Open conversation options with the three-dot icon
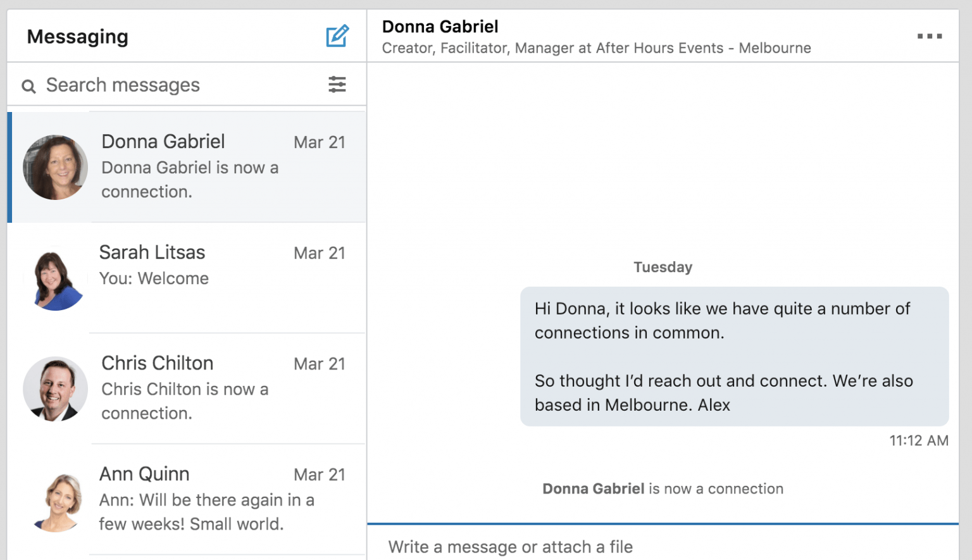 (x=929, y=36)
